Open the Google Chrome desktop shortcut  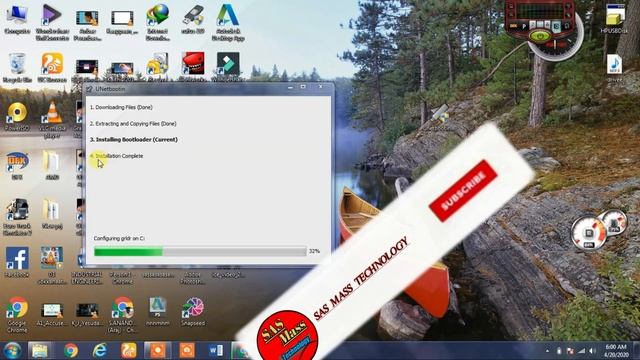click(17, 314)
